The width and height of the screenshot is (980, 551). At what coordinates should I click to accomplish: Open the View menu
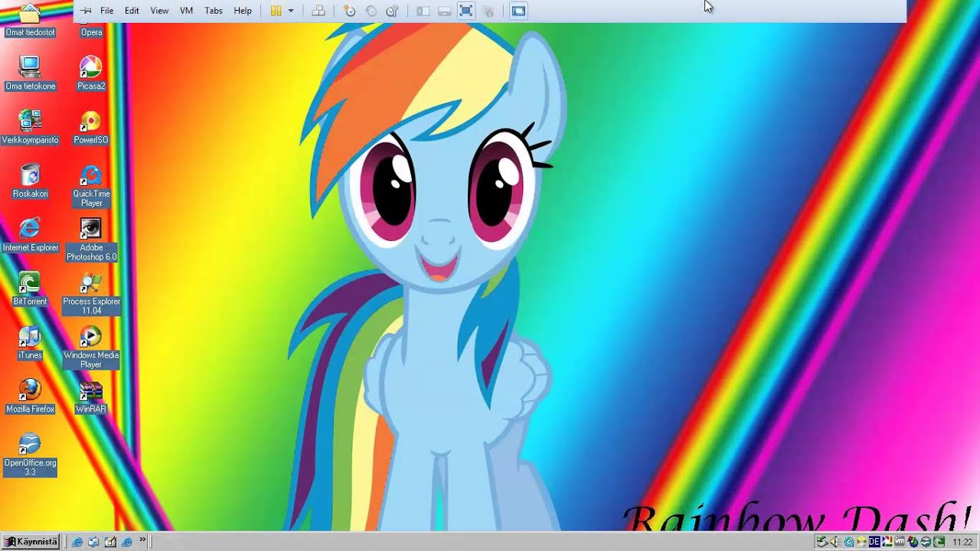point(159,11)
